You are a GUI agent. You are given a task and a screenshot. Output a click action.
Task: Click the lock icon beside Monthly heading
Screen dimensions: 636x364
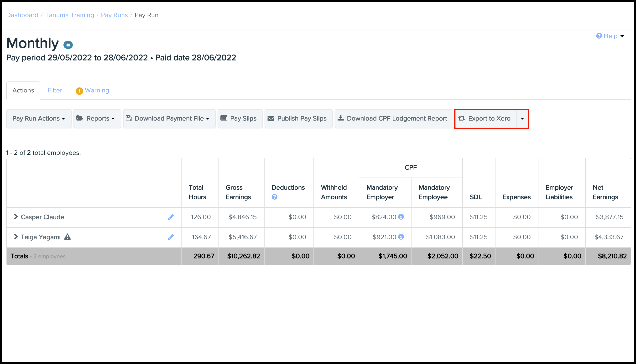tap(68, 45)
